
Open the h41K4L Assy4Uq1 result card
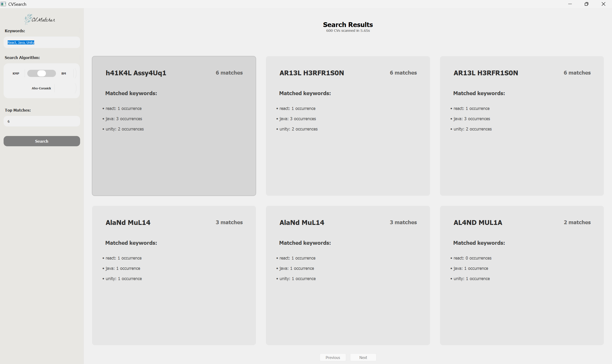tap(174, 126)
